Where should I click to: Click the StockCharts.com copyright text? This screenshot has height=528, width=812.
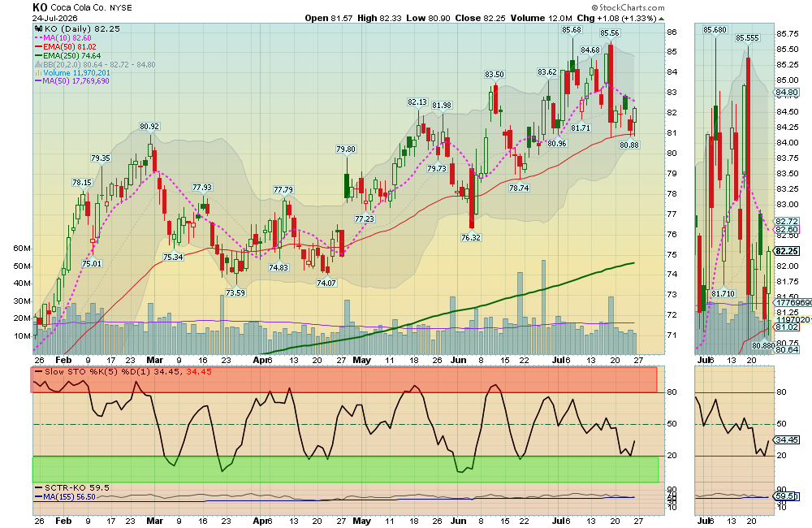628,8
